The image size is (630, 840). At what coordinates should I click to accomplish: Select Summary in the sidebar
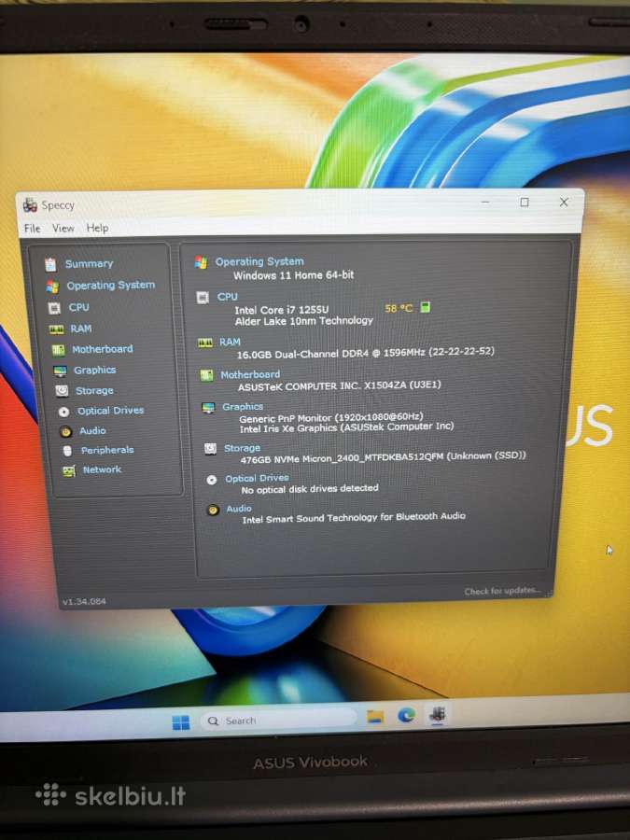[x=89, y=263]
